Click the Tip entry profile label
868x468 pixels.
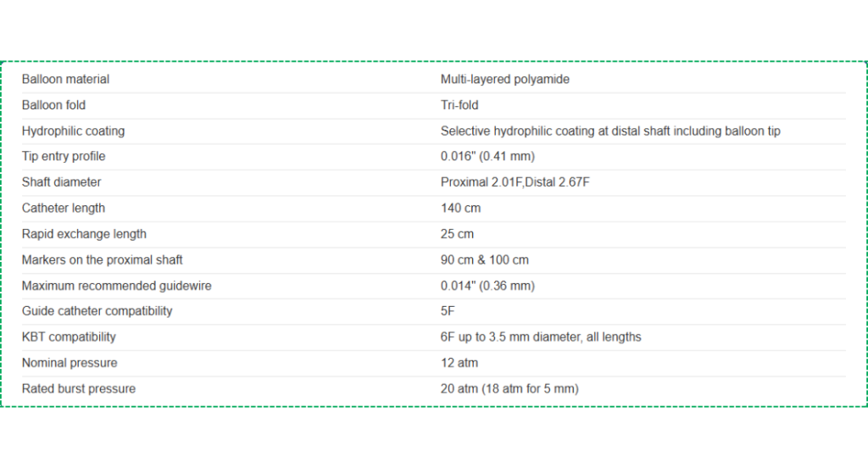point(64,157)
